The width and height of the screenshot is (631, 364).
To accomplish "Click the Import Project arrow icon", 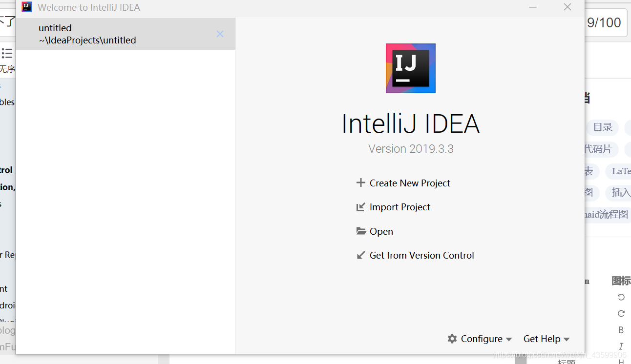I will point(361,207).
